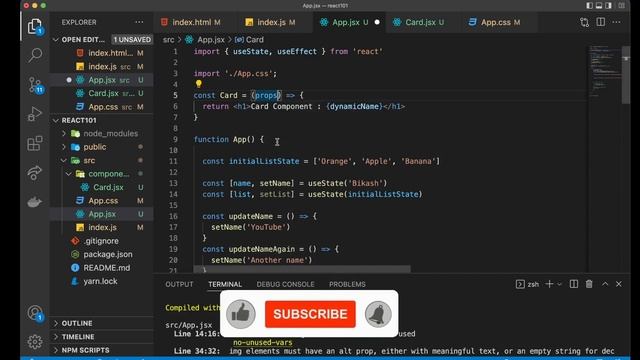The width and height of the screenshot is (640, 360).
Task: Open editor more actions ellipsis menu
Action: (x=616, y=22)
